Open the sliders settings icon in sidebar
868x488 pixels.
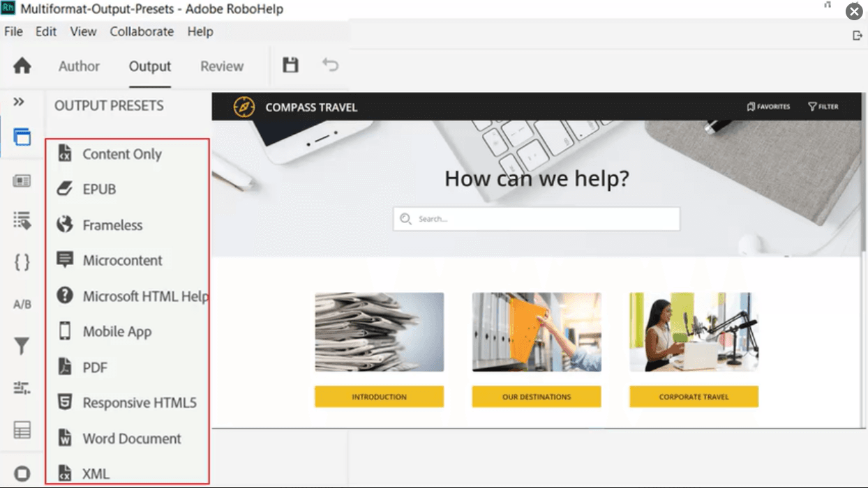point(22,388)
